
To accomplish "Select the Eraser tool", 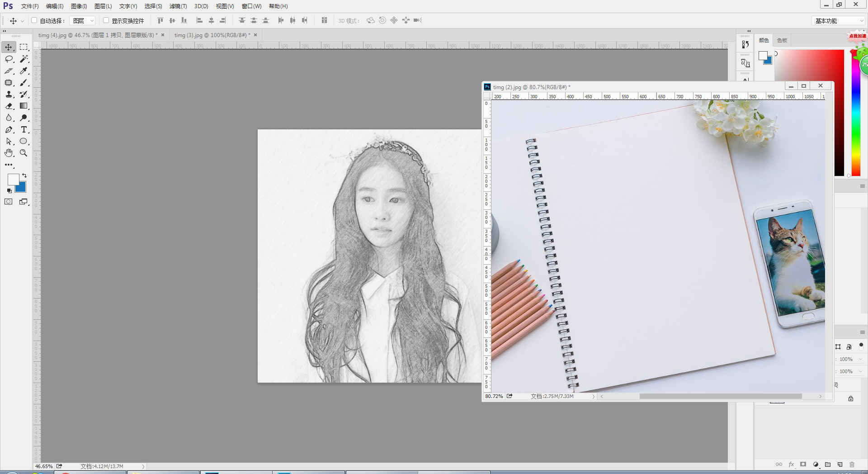I will (9, 106).
